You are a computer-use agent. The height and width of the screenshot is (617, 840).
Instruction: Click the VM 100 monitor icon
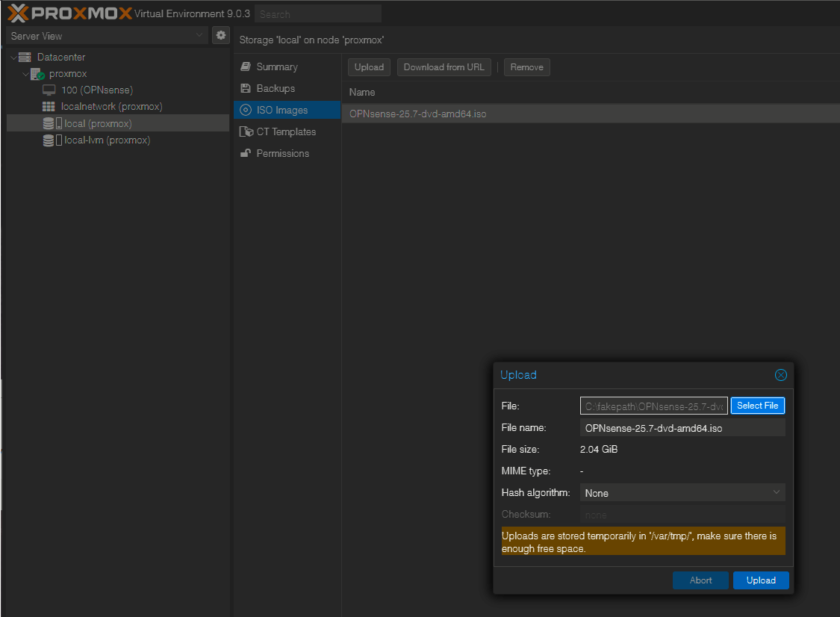coord(49,90)
